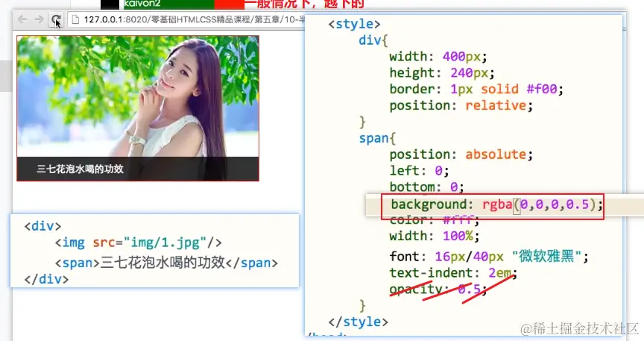
Task: Click the 'left: 0;' line
Action: (419, 171)
